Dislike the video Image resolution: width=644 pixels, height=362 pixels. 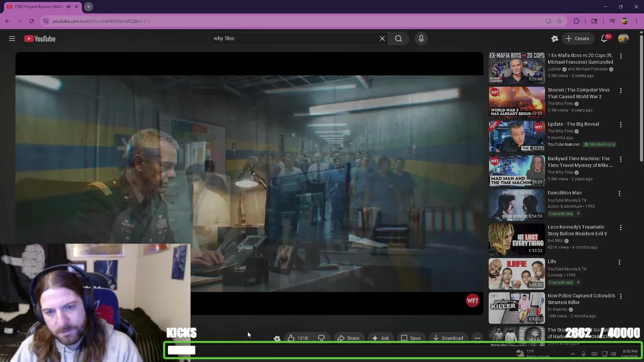point(321,338)
